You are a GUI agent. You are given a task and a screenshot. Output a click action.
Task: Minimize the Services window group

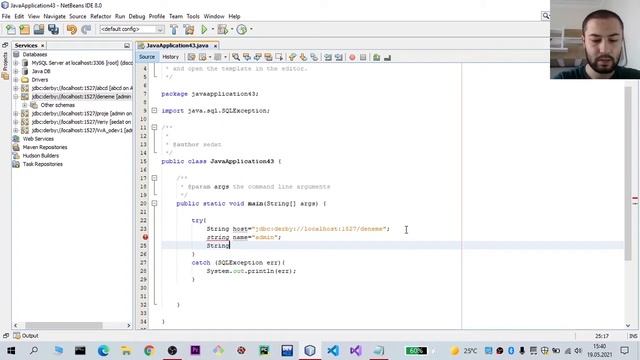[x=127, y=46]
